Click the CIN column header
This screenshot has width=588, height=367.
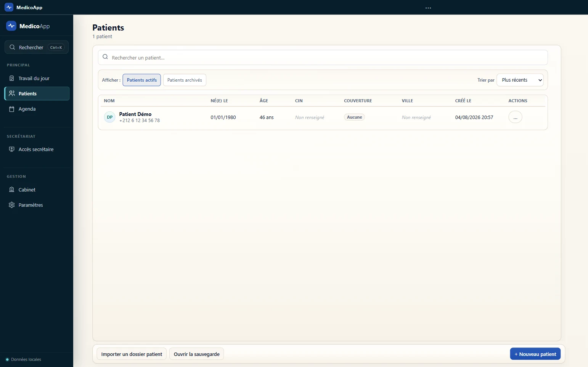pos(299,101)
